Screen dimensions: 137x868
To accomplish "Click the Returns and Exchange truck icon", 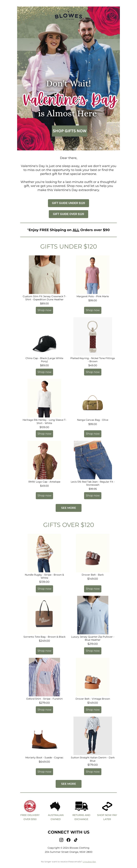I will coord(81,806).
